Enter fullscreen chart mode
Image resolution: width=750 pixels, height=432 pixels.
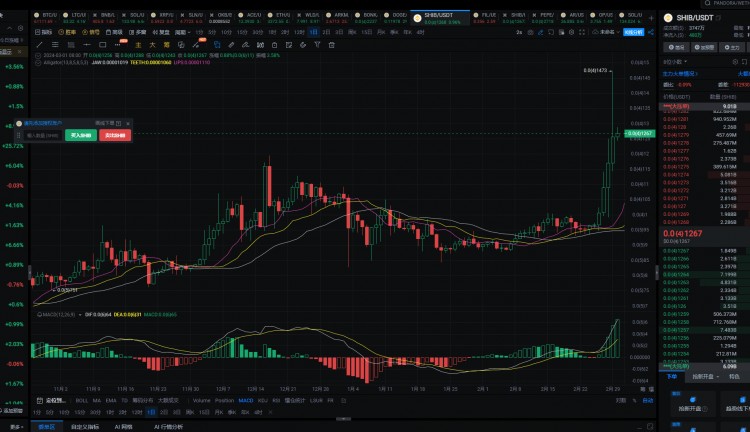tap(582, 32)
